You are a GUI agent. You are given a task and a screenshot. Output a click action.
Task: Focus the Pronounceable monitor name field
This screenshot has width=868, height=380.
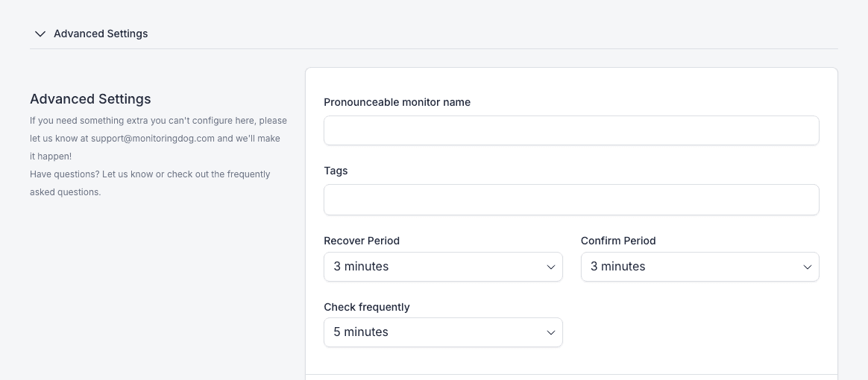571,130
